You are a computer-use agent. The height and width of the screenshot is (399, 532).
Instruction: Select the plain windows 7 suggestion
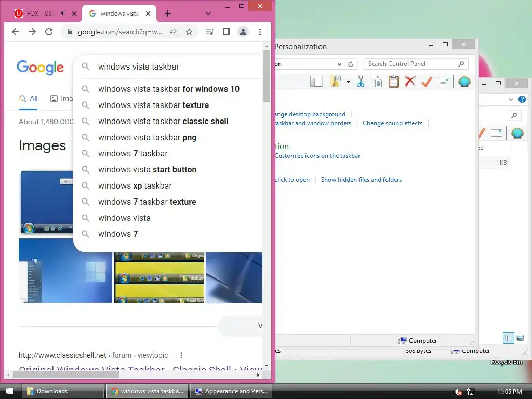pyautogui.click(x=118, y=234)
